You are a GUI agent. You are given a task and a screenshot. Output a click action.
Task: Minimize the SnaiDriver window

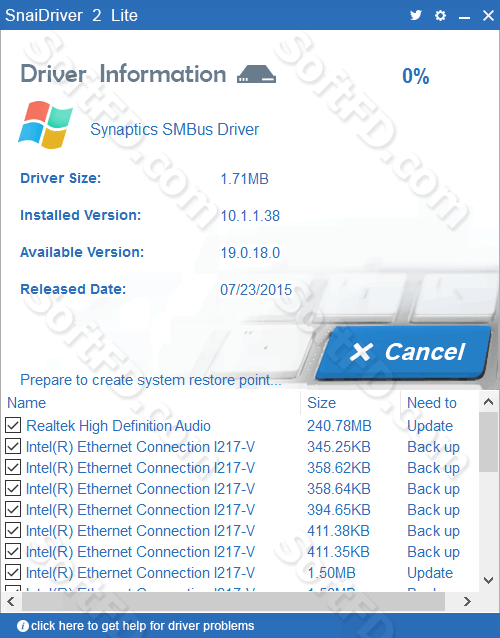click(x=464, y=17)
